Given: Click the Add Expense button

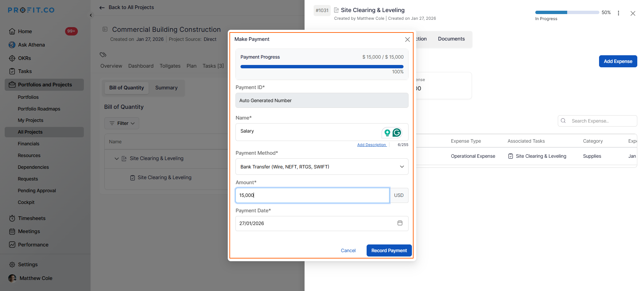Looking at the screenshot, I should [618, 61].
